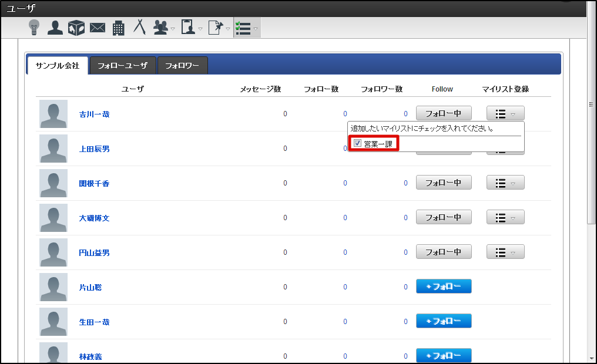Click the avatar thumbnail of 生田一哉

pyautogui.click(x=53, y=322)
